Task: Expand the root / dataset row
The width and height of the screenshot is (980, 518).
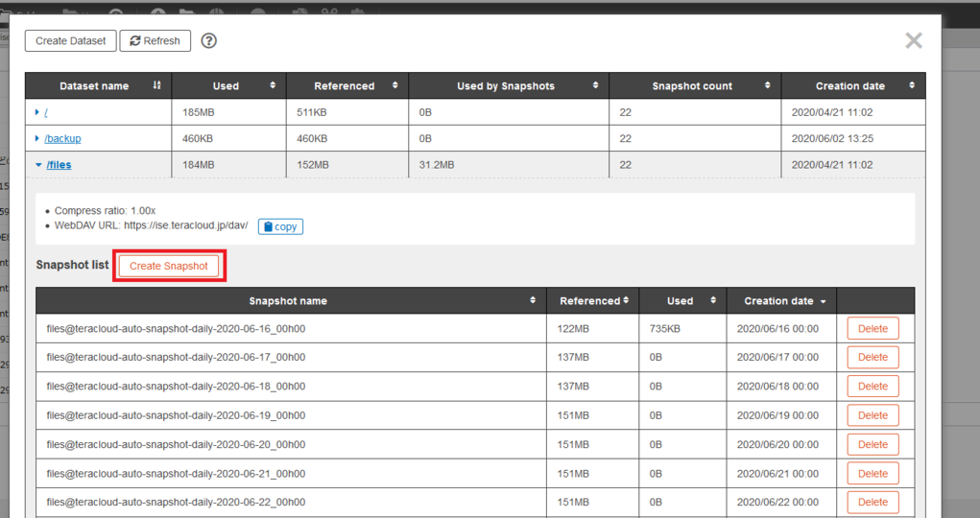Action: point(37,112)
